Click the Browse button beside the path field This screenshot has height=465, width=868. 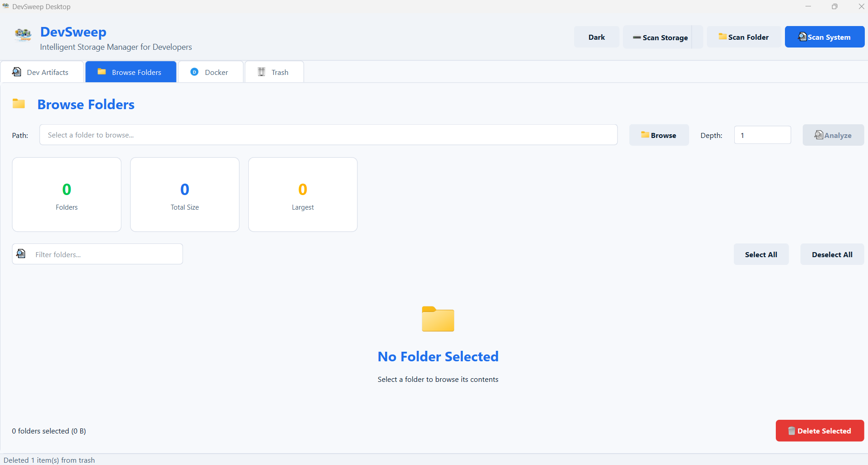pos(659,135)
